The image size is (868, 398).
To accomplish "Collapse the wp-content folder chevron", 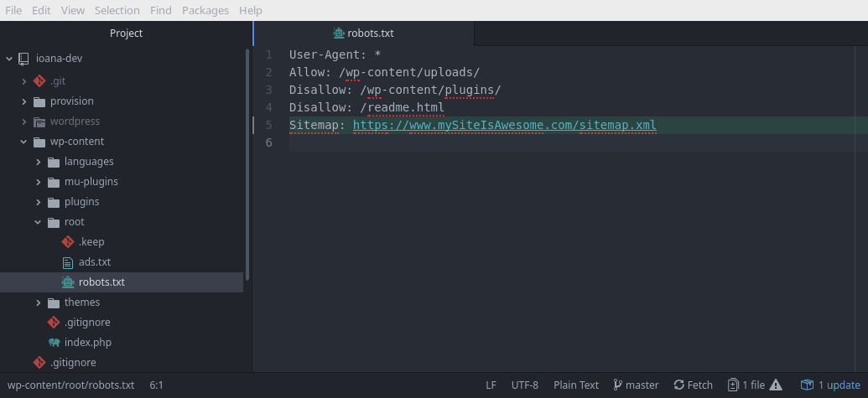I will [x=23, y=142].
